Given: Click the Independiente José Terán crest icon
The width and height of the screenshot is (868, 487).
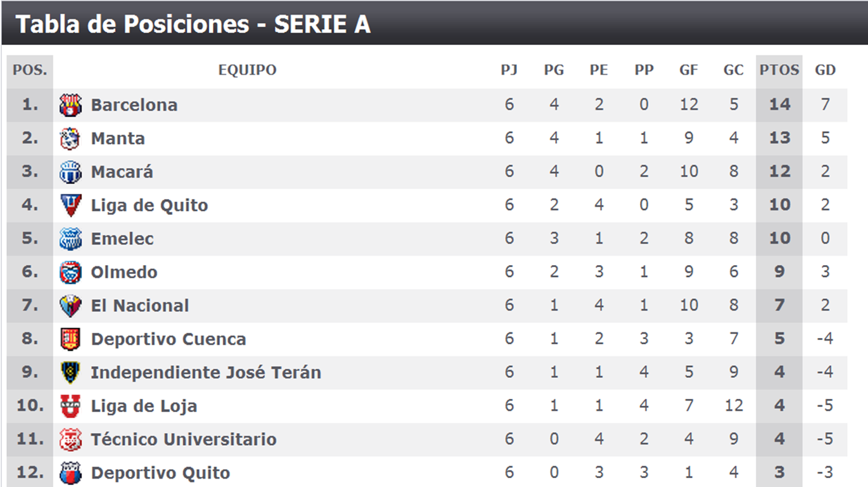Looking at the screenshot, I should pyautogui.click(x=70, y=373).
